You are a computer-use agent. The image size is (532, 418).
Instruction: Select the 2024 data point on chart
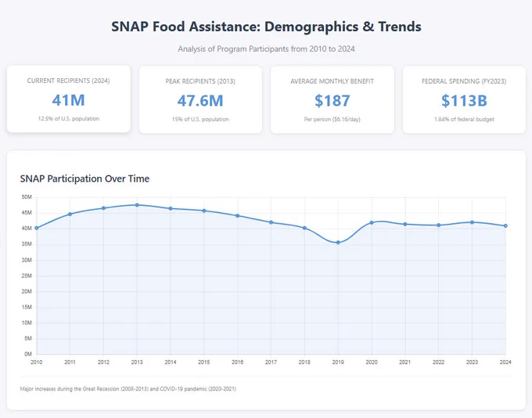click(x=505, y=225)
